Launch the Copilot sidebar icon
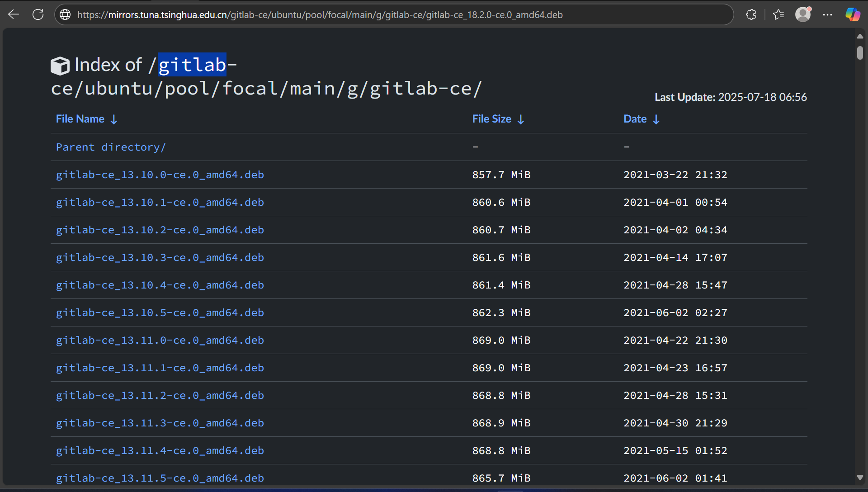Viewport: 868px width, 492px height. tap(853, 14)
